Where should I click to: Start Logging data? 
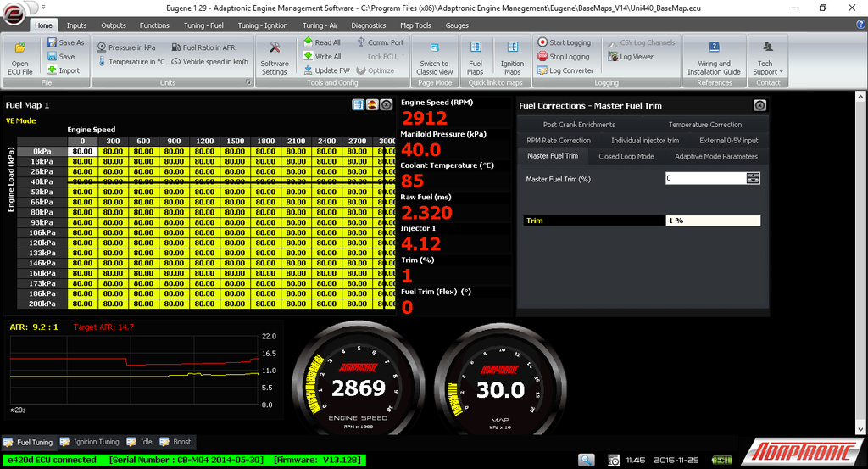[x=564, y=42]
